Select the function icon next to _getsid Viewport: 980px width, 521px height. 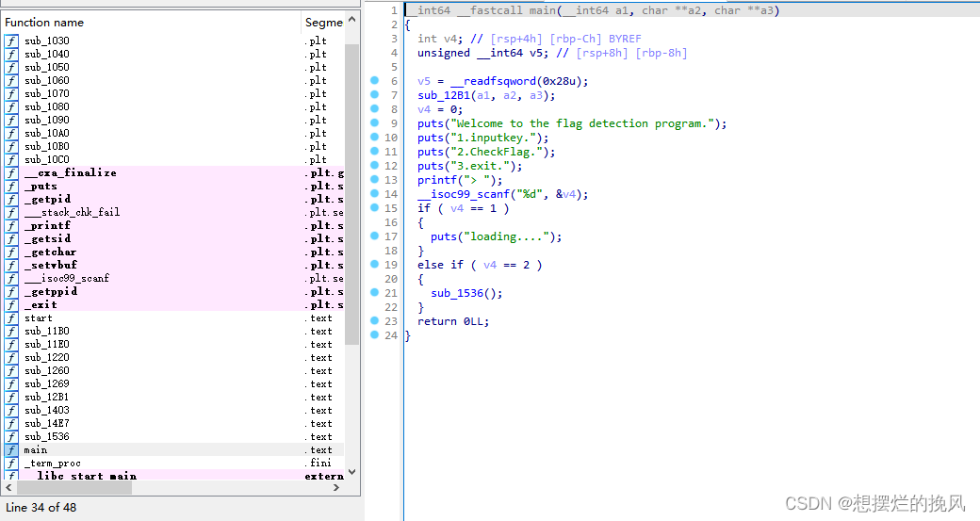(11, 238)
